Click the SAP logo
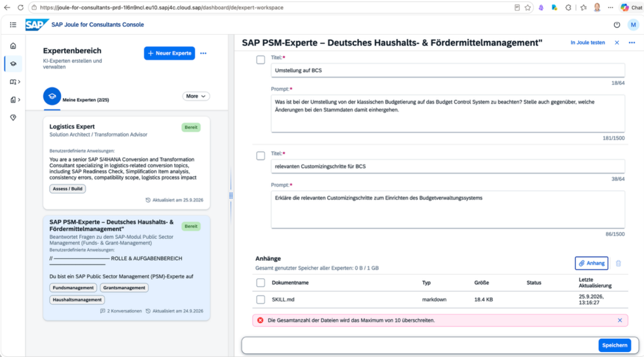This screenshot has height=357, width=644. click(37, 25)
